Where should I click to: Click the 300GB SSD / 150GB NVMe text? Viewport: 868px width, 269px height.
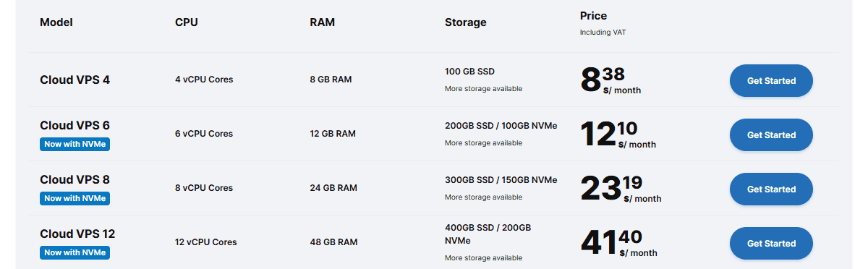(501, 180)
